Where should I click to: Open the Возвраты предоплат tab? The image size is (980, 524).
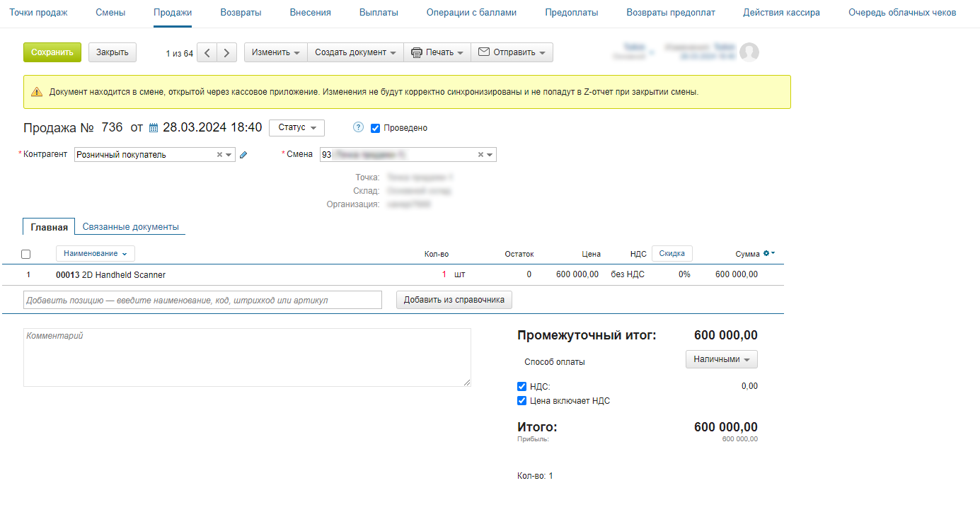point(671,13)
